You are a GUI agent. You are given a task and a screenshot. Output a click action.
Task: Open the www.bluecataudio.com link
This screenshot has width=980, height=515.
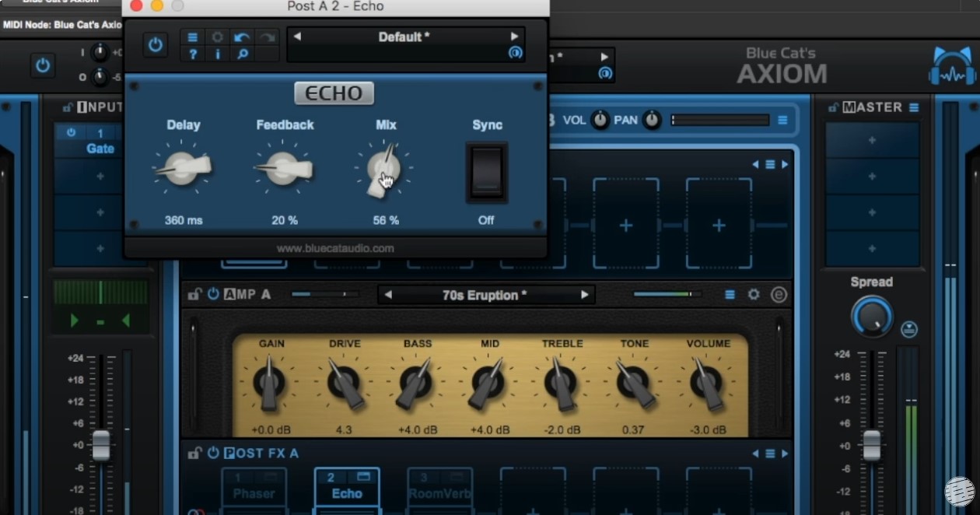point(335,248)
